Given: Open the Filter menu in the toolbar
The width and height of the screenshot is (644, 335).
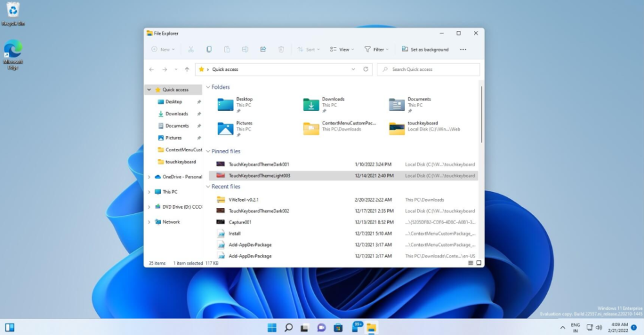Looking at the screenshot, I should 377,50.
